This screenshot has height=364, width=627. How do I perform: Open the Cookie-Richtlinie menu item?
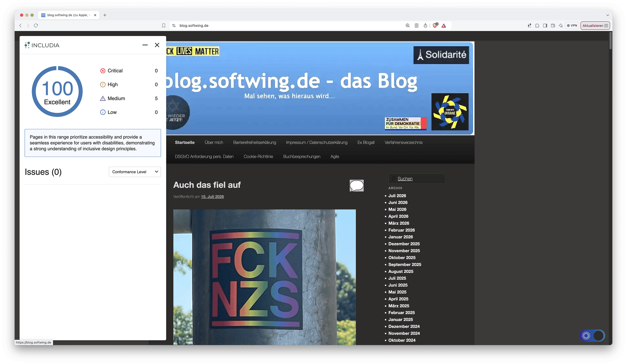click(x=258, y=157)
